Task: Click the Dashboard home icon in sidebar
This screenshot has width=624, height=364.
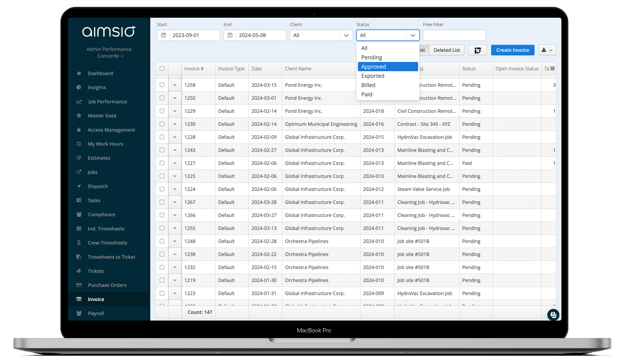Action: (x=79, y=73)
